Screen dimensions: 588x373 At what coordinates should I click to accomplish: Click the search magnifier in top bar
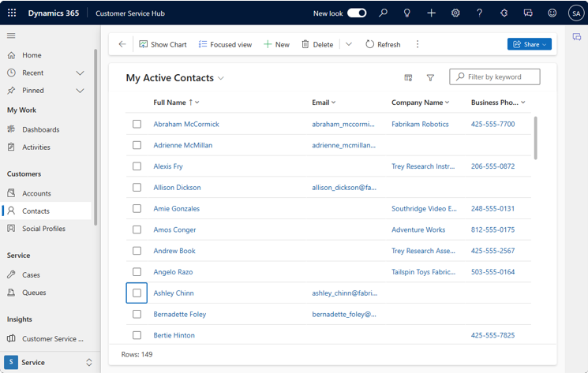pos(383,13)
